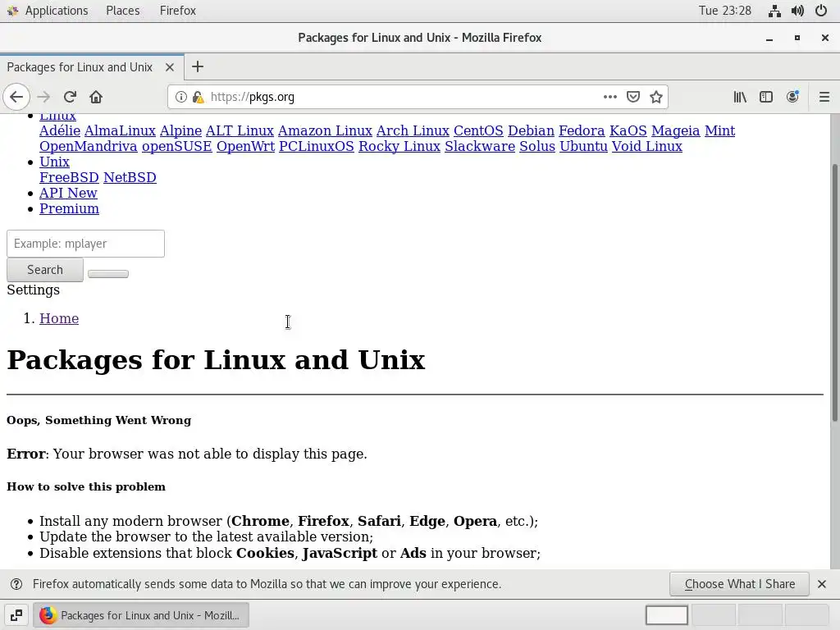Viewport: 840px width, 630px height.
Task: Open the Rocky Linux link
Action: click(399, 146)
